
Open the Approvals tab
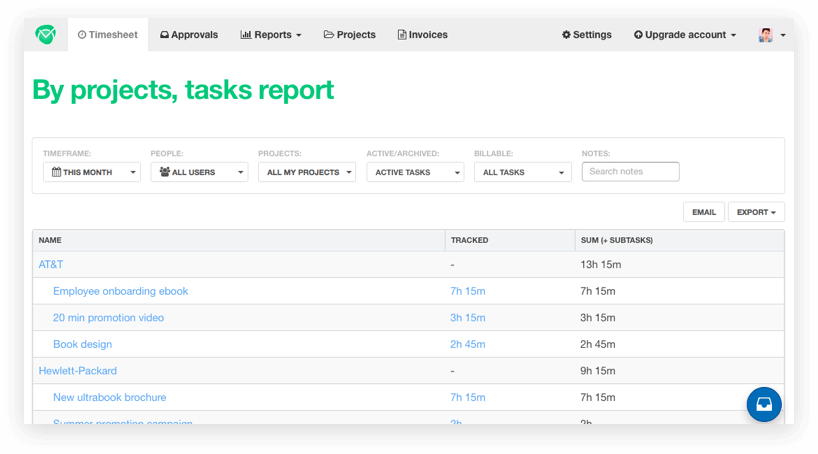(188, 35)
